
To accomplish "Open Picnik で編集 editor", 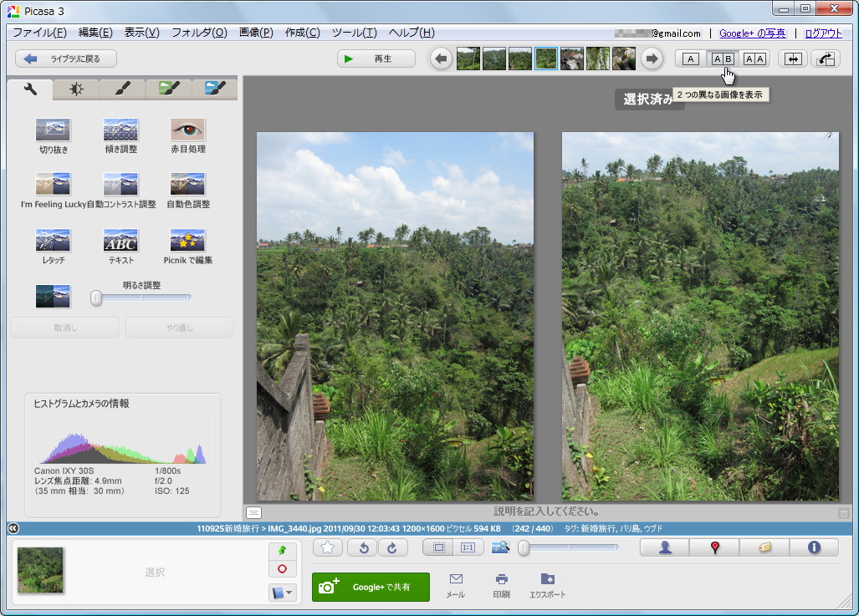I will (x=188, y=247).
